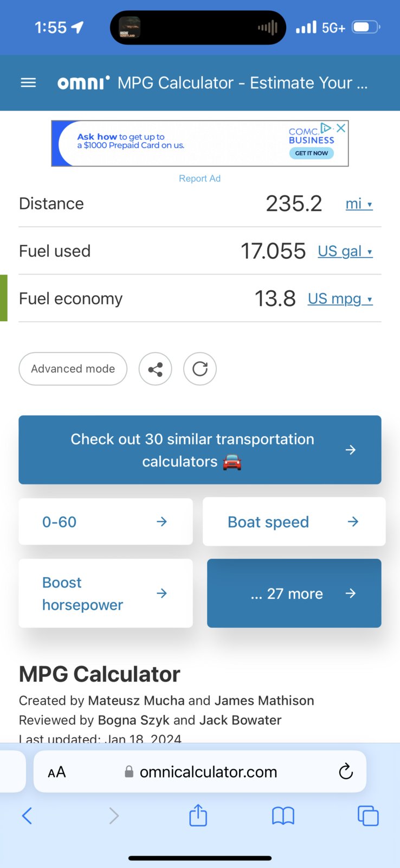Expand the distance unit mi dropdown
This screenshot has height=868, width=400.
[359, 204]
